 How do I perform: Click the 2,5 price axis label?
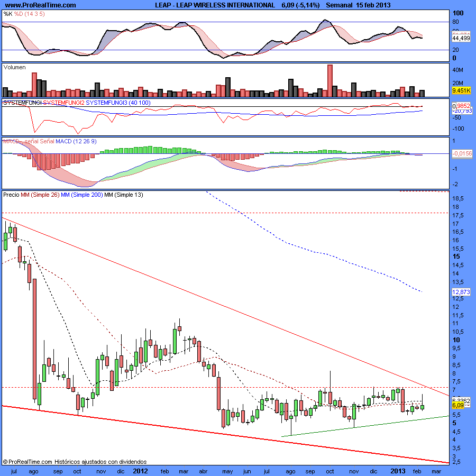[456, 462]
